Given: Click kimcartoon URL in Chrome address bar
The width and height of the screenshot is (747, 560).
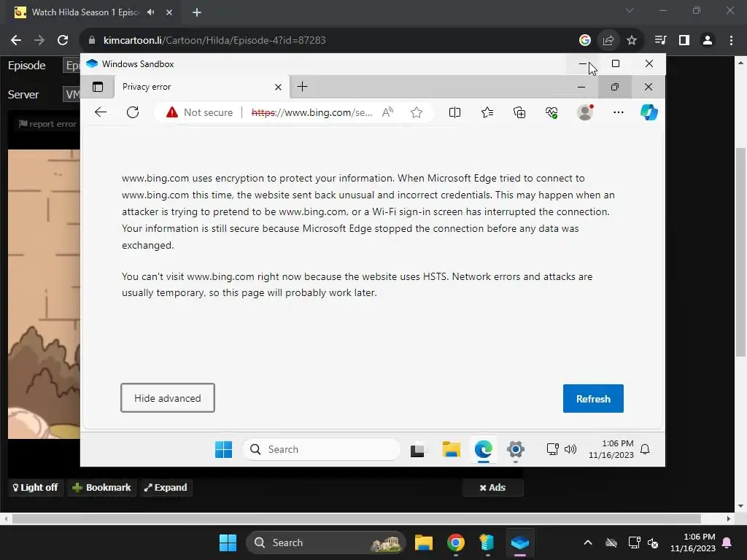Looking at the screenshot, I should [214, 41].
